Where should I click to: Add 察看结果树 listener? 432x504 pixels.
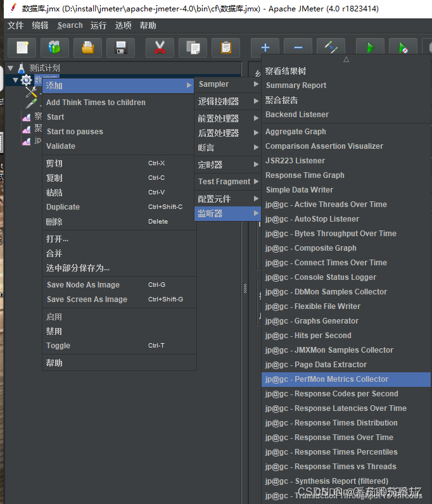click(x=346, y=71)
